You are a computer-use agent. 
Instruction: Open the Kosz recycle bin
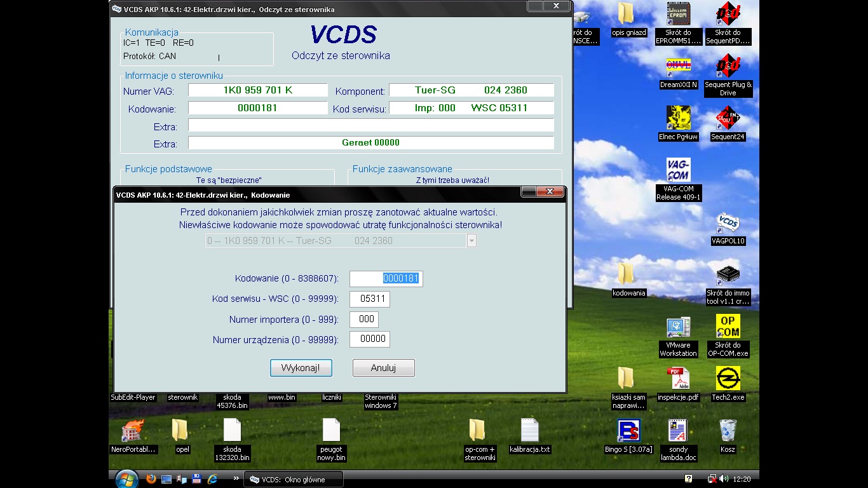[728, 437]
